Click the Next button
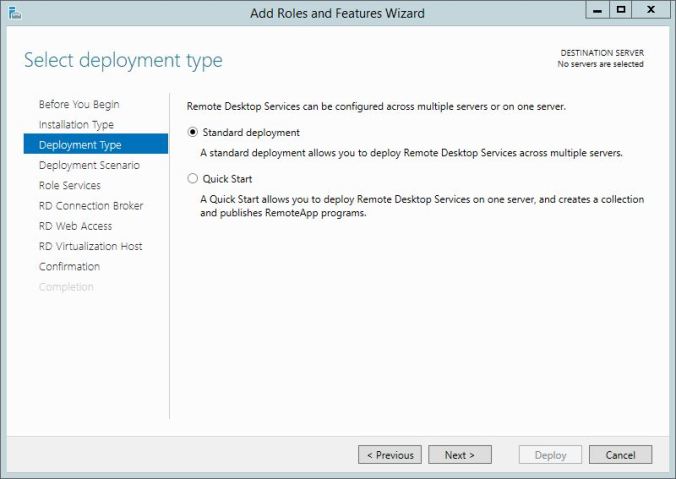Image resolution: width=676 pixels, height=479 pixels. click(x=460, y=455)
